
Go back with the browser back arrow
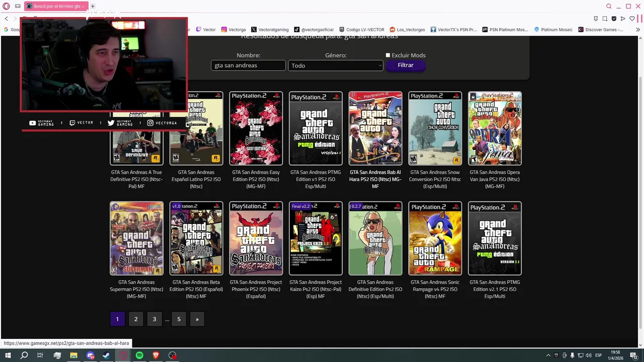[x=6, y=19]
